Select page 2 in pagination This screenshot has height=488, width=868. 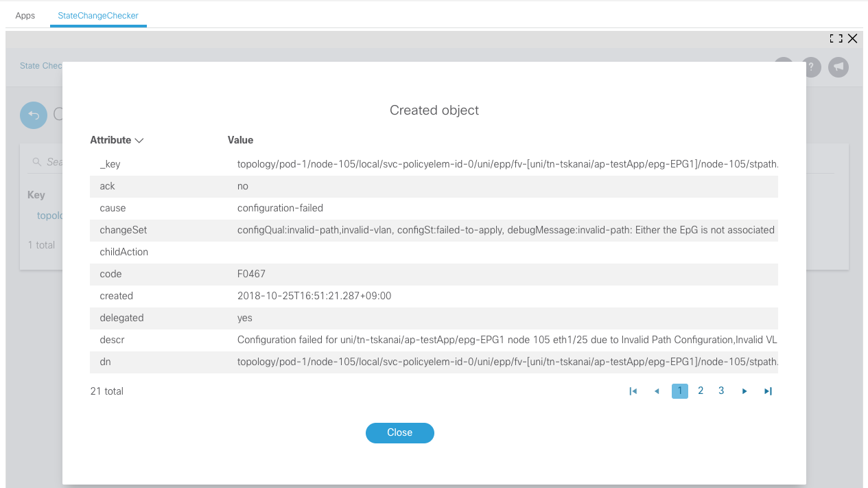[700, 391]
